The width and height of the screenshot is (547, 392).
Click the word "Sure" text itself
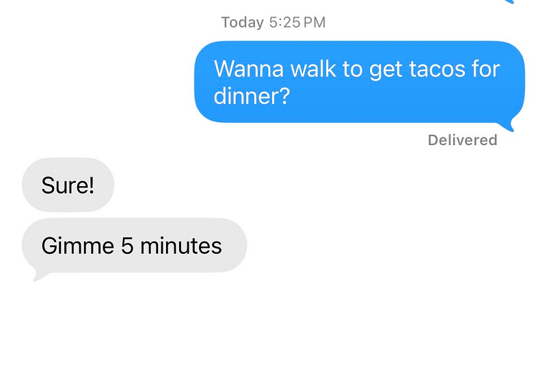pos(65,185)
